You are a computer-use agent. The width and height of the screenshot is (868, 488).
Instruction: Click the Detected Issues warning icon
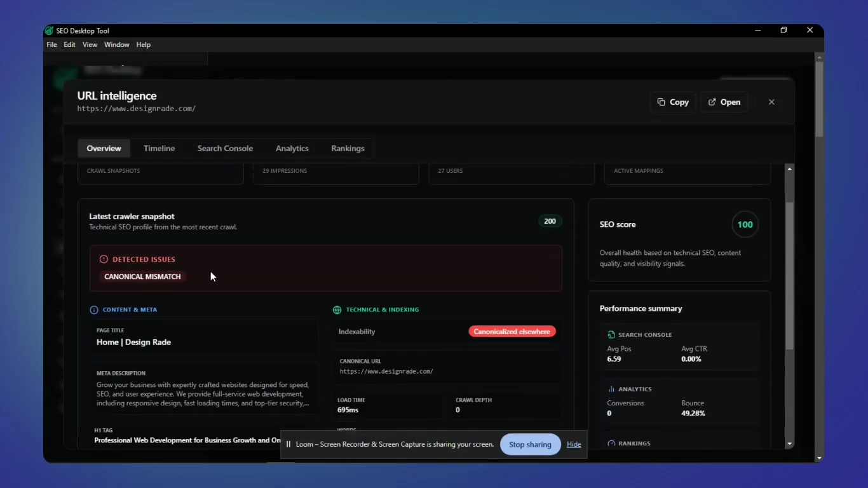point(104,259)
